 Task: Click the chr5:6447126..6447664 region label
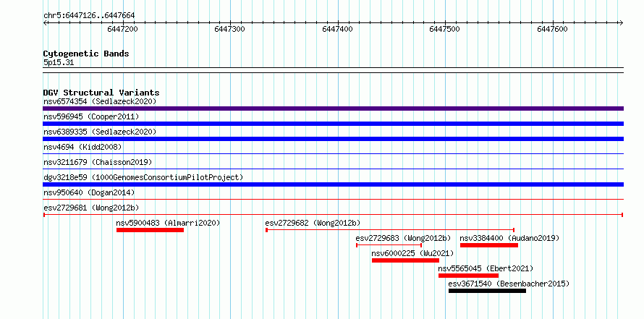pyautogui.click(x=89, y=16)
